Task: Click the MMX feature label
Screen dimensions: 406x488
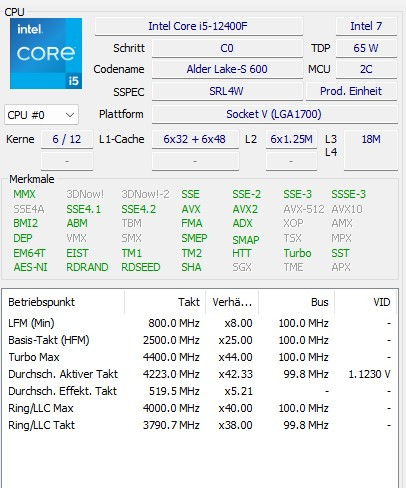Action: coord(24,194)
